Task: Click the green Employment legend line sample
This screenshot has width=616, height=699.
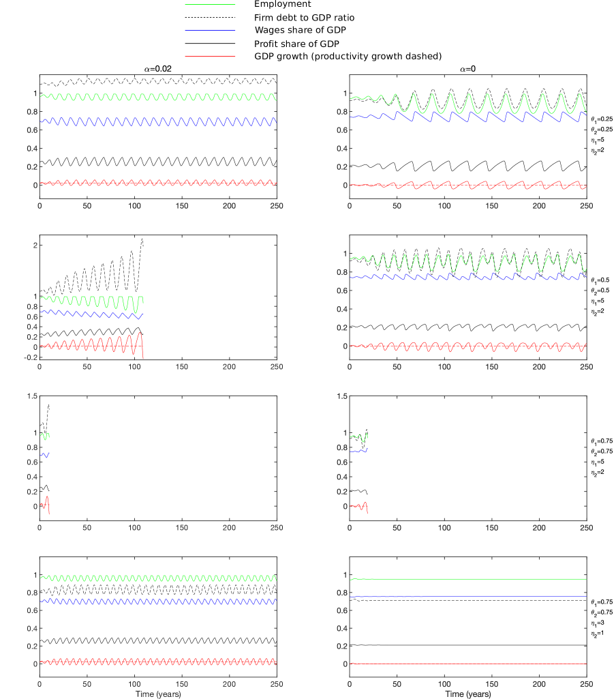Action: point(210,5)
